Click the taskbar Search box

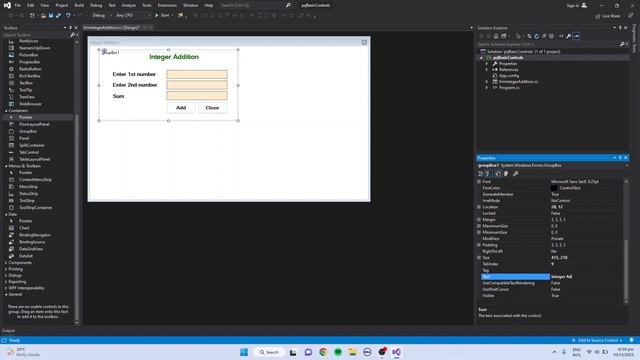(x=269, y=352)
